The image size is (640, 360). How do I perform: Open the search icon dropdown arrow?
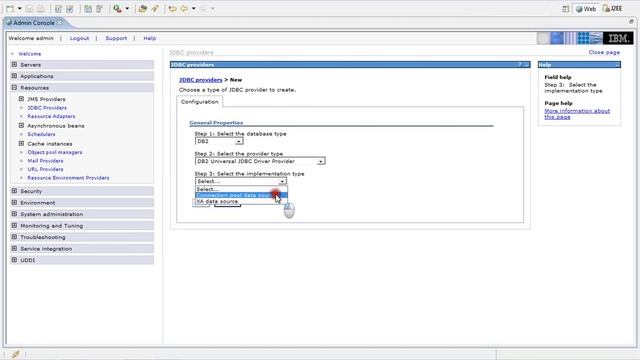pyautogui.click(x=127, y=9)
